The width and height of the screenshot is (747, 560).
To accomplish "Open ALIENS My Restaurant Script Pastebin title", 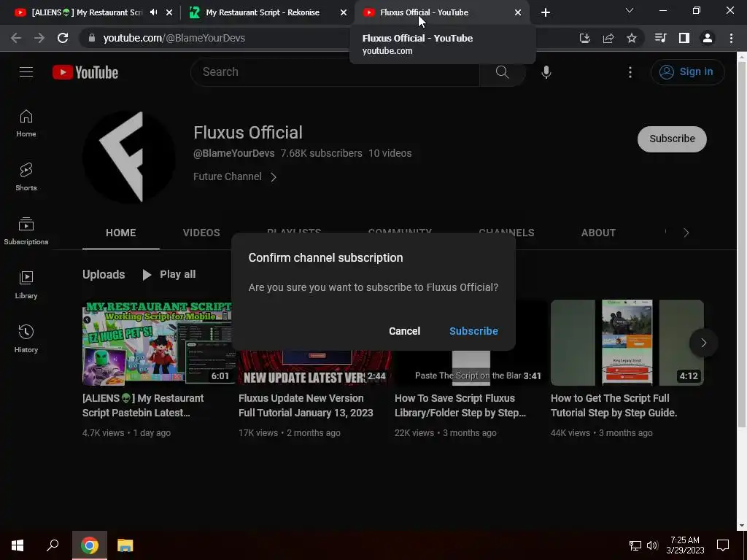I will (143, 405).
